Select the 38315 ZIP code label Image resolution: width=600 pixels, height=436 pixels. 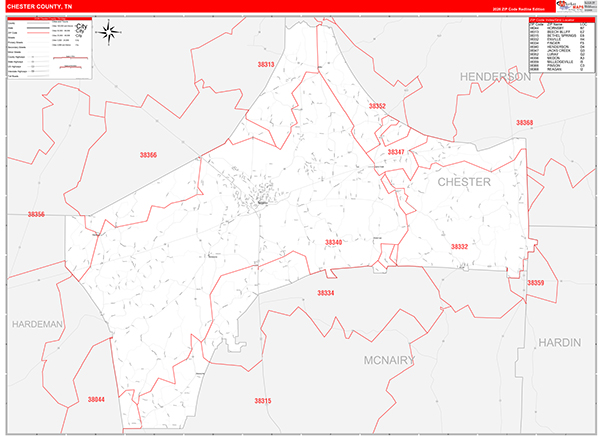(x=262, y=401)
